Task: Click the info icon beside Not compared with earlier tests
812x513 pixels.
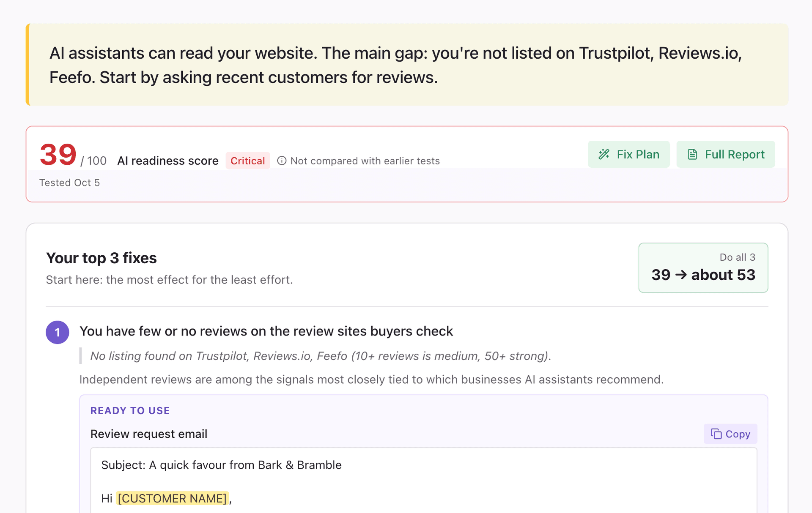Action: click(282, 161)
